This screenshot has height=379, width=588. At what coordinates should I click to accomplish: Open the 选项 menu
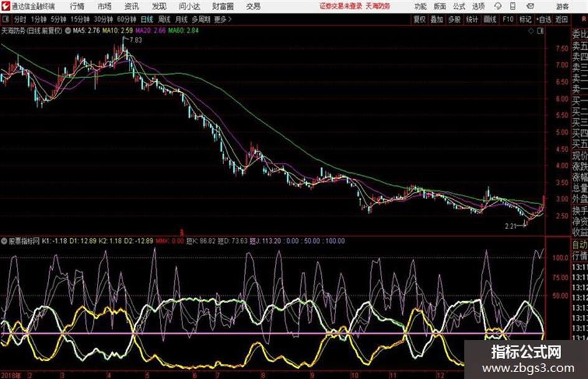pyautogui.click(x=478, y=6)
